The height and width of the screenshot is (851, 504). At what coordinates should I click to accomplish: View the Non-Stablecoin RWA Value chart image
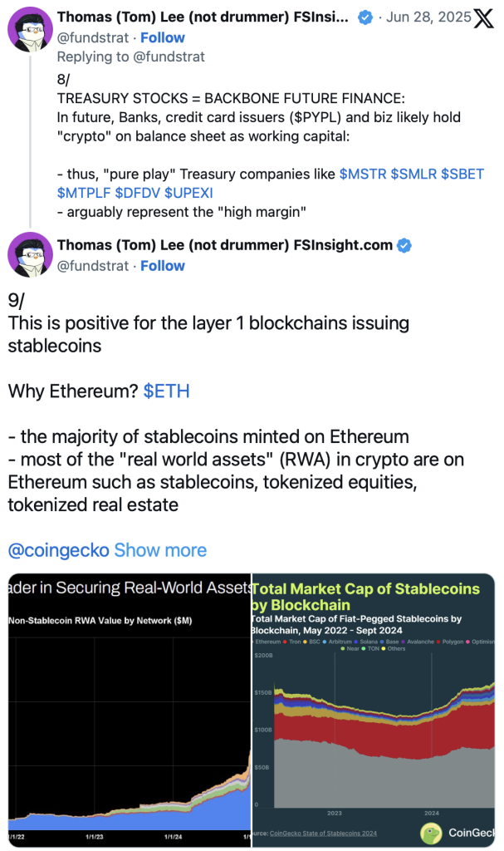point(130,710)
